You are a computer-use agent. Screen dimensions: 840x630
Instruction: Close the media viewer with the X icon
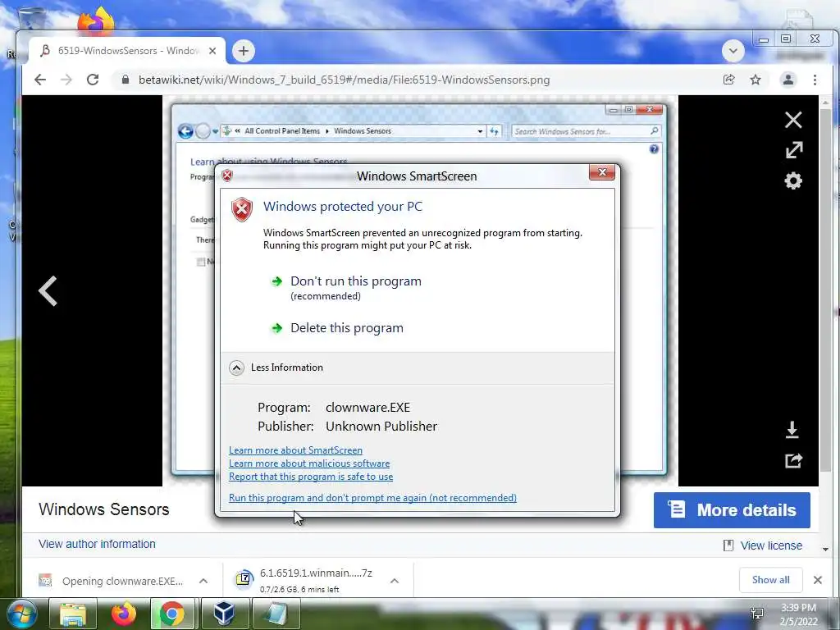pos(793,120)
